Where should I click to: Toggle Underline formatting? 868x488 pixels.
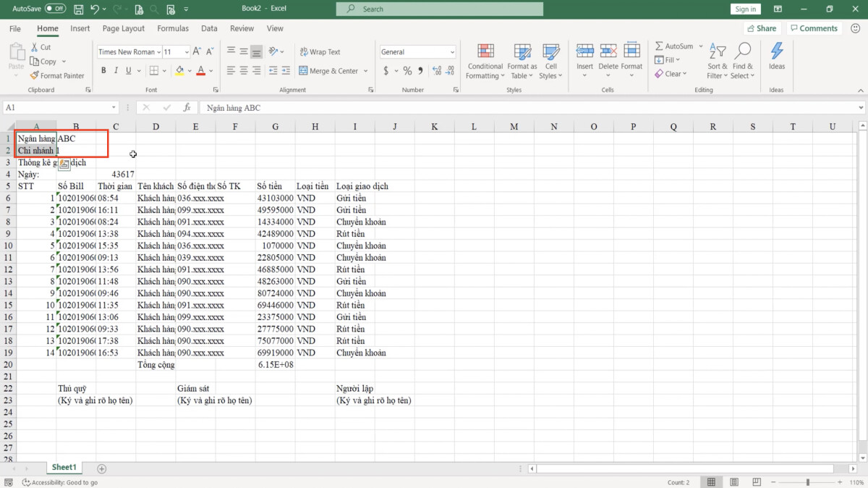(129, 71)
